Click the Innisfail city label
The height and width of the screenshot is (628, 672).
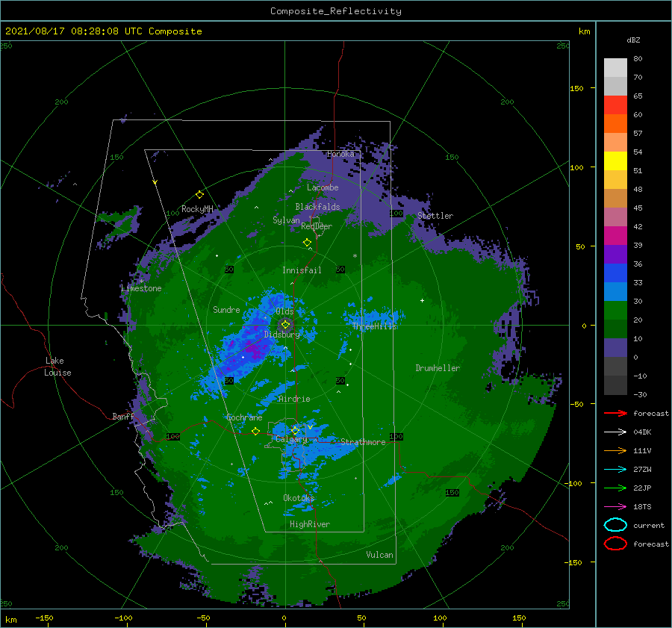click(302, 270)
